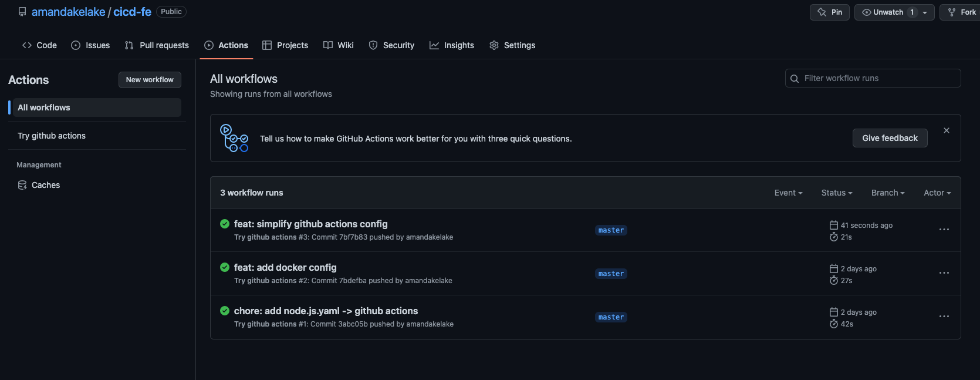Open the Insights tab
980x380 pixels.
pos(452,45)
